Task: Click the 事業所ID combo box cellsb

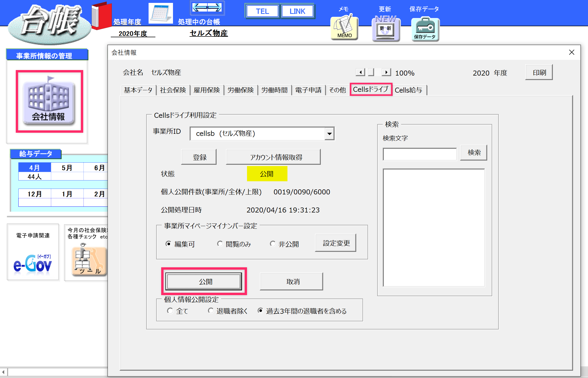Action: tap(262, 134)
